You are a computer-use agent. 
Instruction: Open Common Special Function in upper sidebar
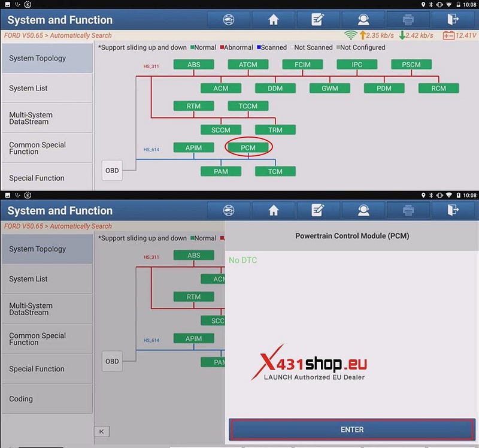tap(47, 148)
